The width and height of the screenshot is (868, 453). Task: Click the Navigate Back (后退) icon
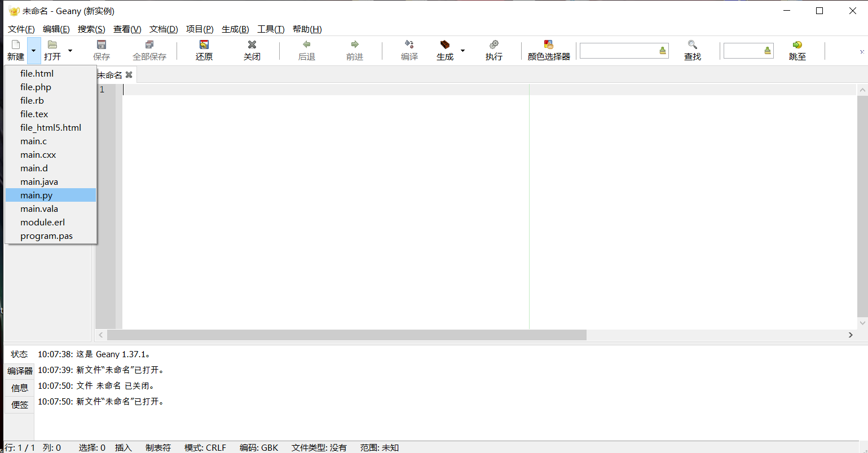click(306, 50)
